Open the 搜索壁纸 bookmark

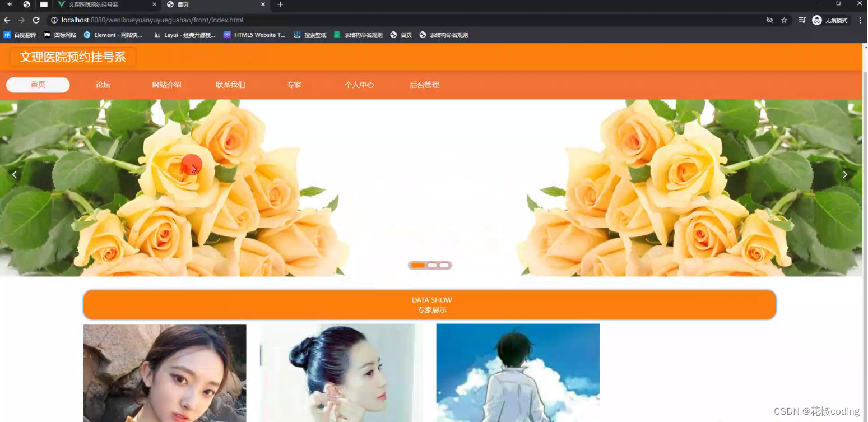coord(309,35)
